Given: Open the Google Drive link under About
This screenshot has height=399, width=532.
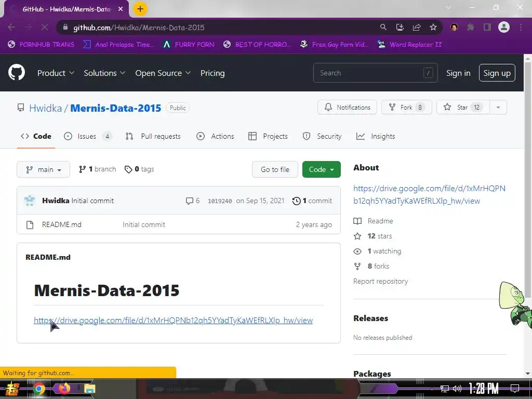Looking at the screenshot, I should [429, 194].
